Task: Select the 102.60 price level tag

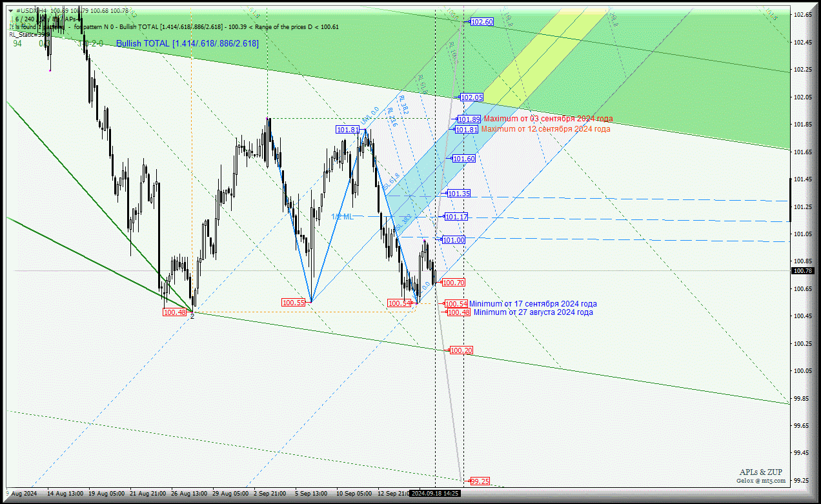Action: [481, 22]
